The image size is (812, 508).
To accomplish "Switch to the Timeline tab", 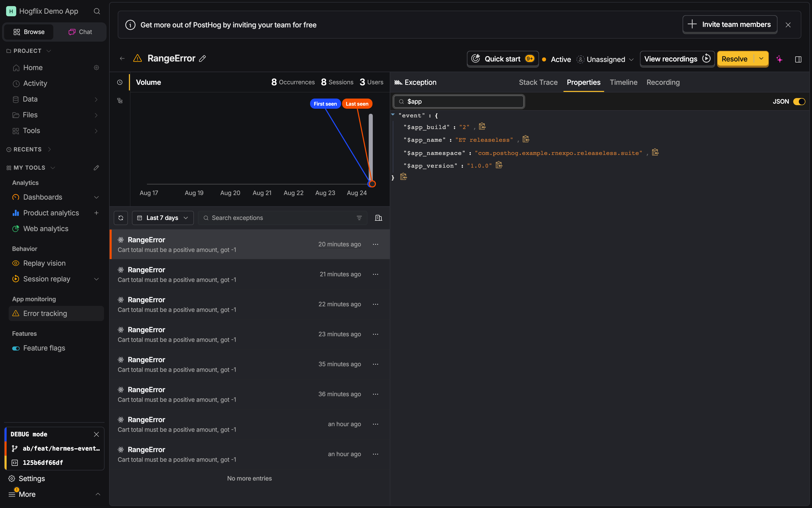I will click(x=623, y=82).
